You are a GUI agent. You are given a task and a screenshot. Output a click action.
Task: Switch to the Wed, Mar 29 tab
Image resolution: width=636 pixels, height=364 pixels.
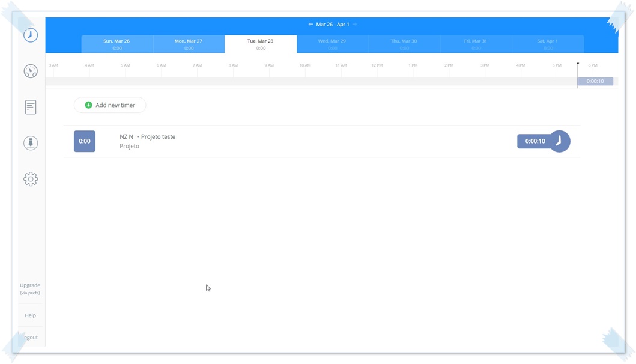[x=332, y=44]
